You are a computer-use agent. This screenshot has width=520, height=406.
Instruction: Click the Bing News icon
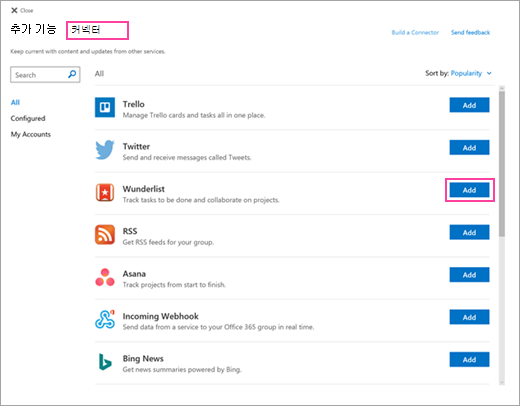click(105, 362)
